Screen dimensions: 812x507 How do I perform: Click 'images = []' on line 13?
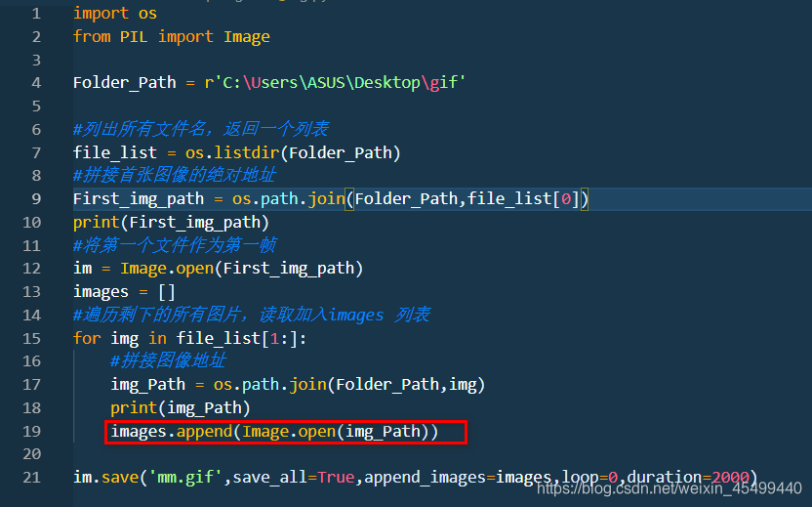click(x=124, y=292)
